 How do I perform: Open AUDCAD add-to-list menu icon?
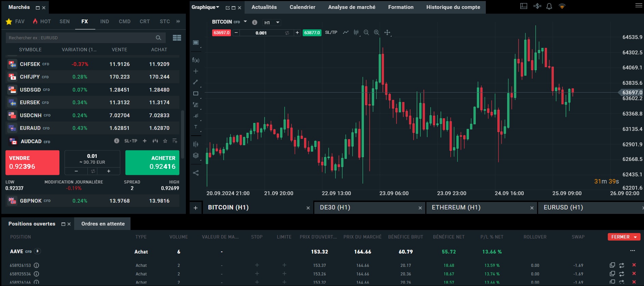(x=175, y=141)
